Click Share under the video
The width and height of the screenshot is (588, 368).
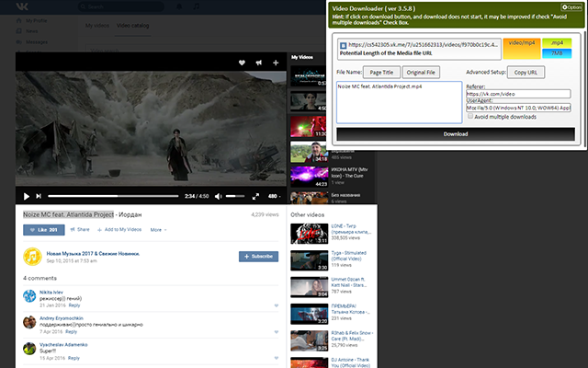(x=80, y=229)
